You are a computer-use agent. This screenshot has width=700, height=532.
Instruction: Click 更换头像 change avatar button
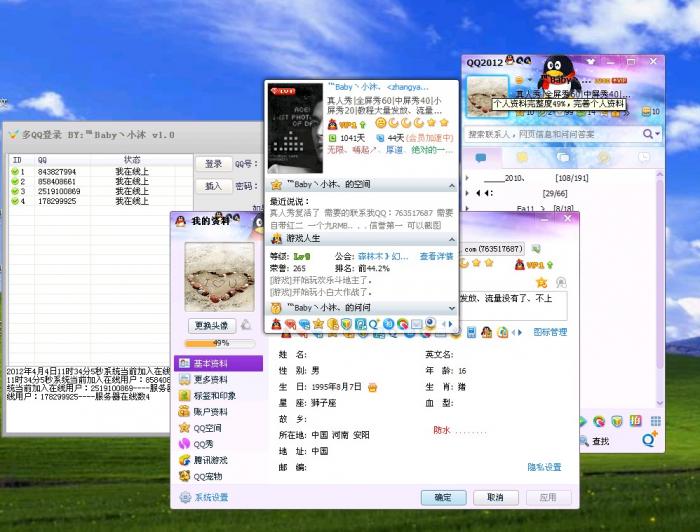coord(212,325)
